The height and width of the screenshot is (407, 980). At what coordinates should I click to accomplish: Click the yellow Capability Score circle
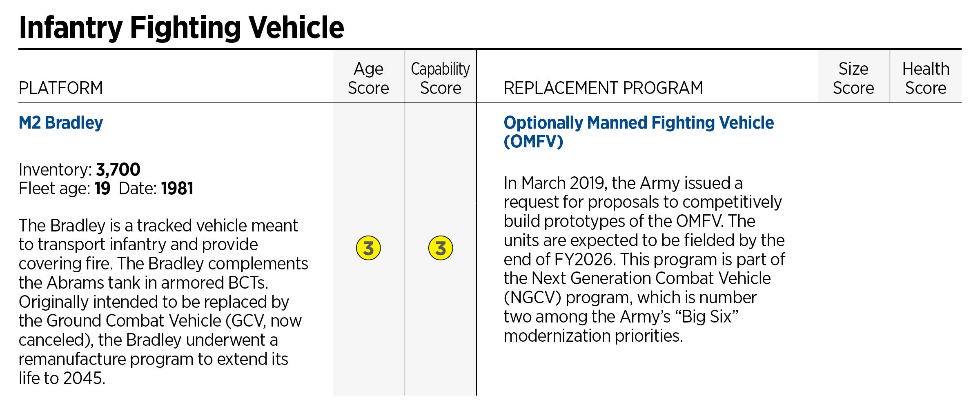(x=440, y=248)
